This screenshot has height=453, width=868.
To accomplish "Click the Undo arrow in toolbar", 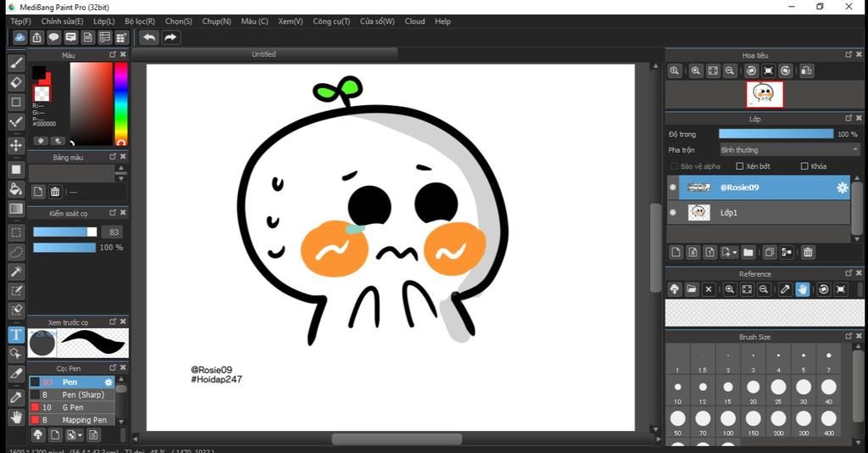I will 149,37.
